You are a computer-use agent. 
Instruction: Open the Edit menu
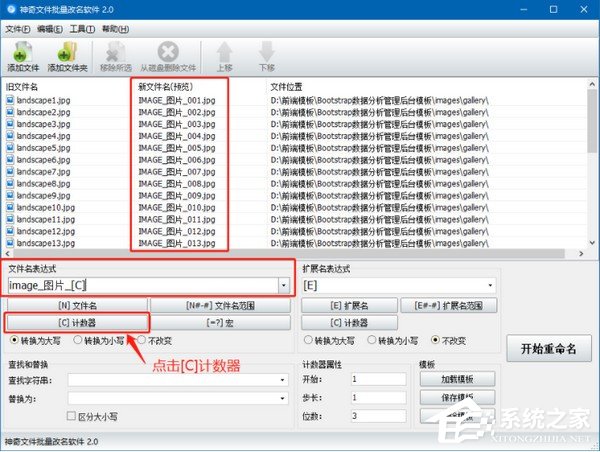tap(50, 29)
